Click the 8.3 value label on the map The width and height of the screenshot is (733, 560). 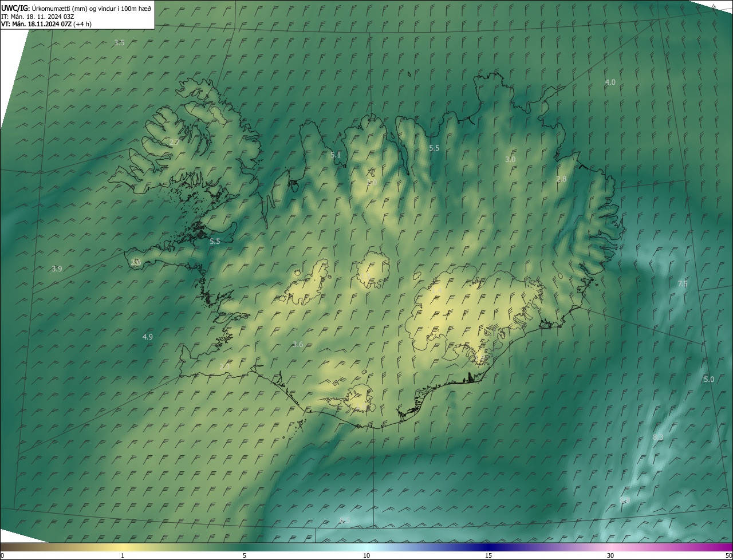click(658, 437)
